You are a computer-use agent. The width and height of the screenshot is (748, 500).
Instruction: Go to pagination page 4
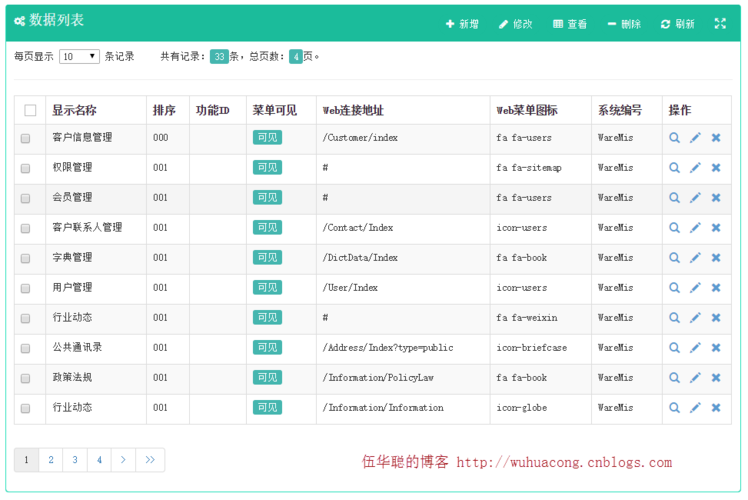coord(99,460)
